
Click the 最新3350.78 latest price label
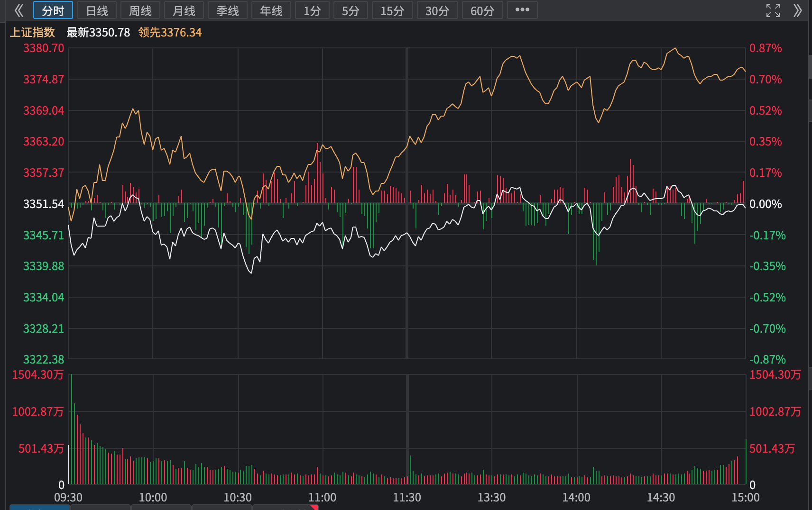pos(98,32)
